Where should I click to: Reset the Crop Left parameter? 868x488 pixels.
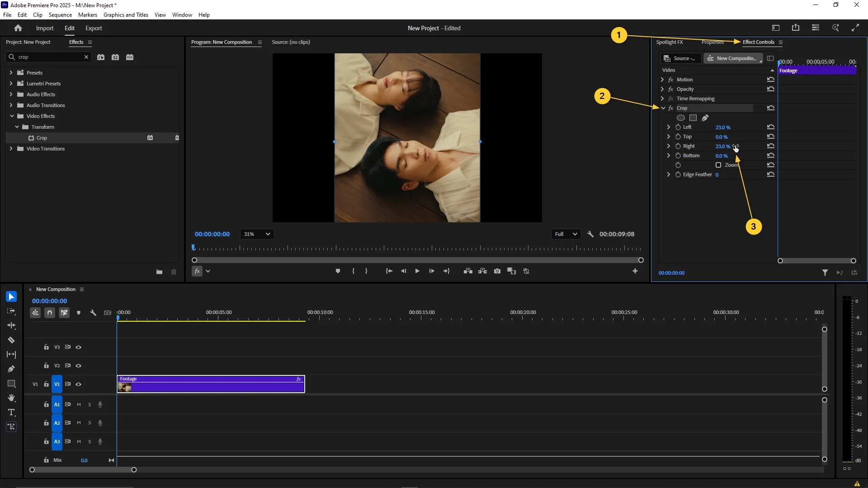click(771, 127)
